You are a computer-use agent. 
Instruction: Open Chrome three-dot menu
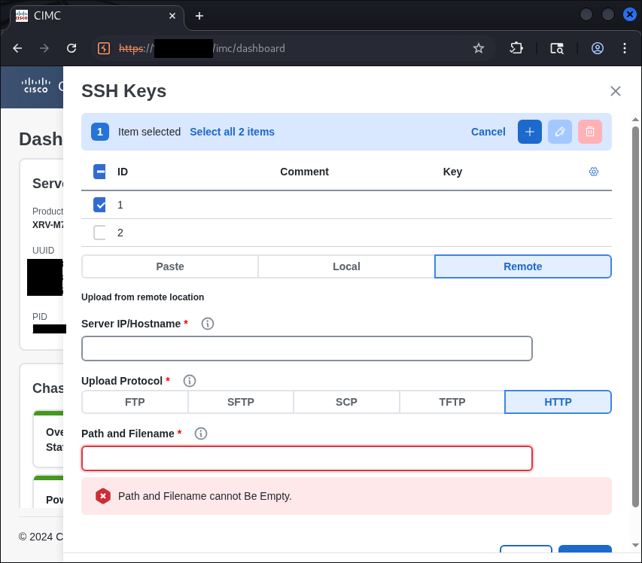click(624, 48)
